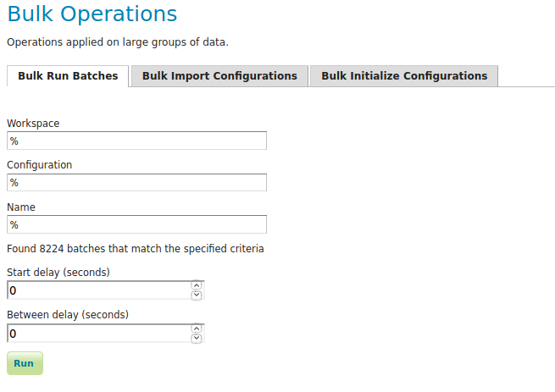Click the Start delay seconds field
This screenshot has height=392, width=555.
97,290
